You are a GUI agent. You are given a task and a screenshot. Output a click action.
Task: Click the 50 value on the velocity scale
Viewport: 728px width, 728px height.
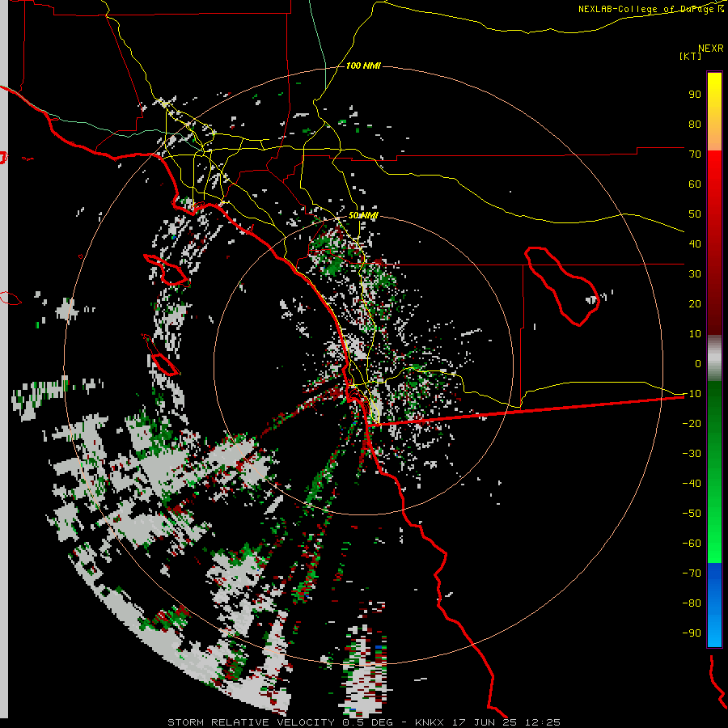(x=695, y=214)
